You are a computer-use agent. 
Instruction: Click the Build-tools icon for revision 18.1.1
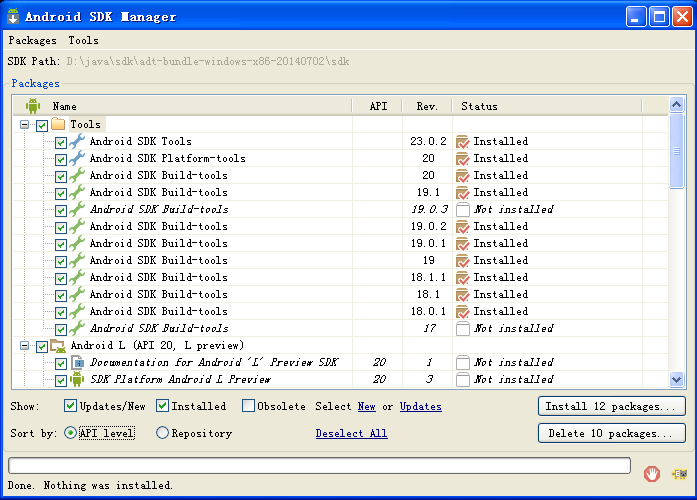(x=77, y=277)
